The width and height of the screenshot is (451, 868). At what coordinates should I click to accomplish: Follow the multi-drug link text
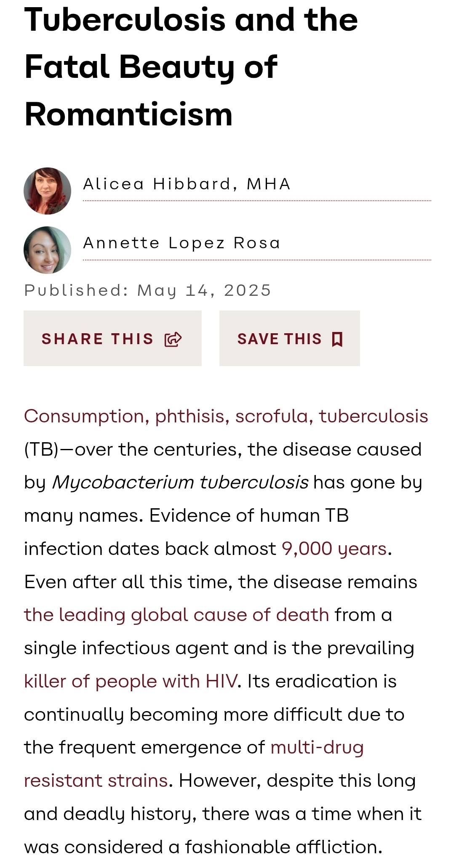(317, 748)
